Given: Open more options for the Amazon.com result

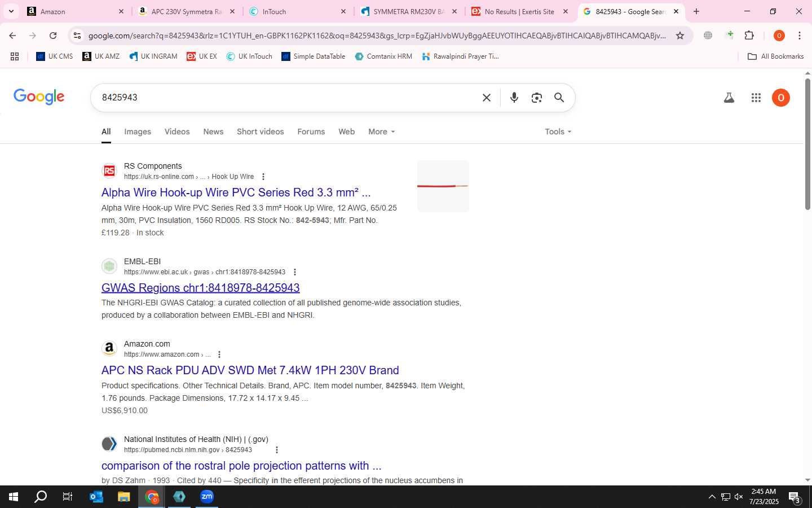Looking at the screenshot, I should point(219,354).
